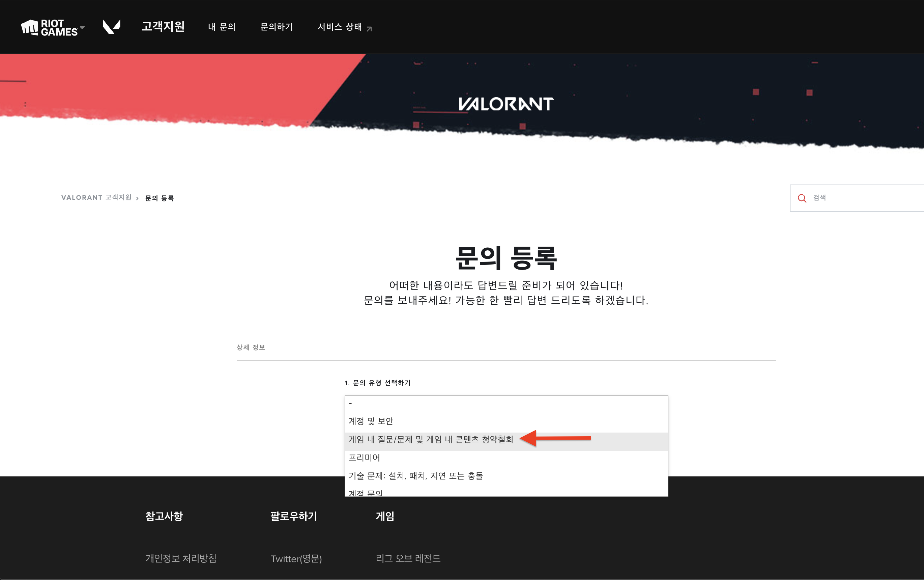Image resolution: width=924 pixels, height=580 pixels.
Task: Open Twitter(영문) footer link
Action: tap(296, 558)
